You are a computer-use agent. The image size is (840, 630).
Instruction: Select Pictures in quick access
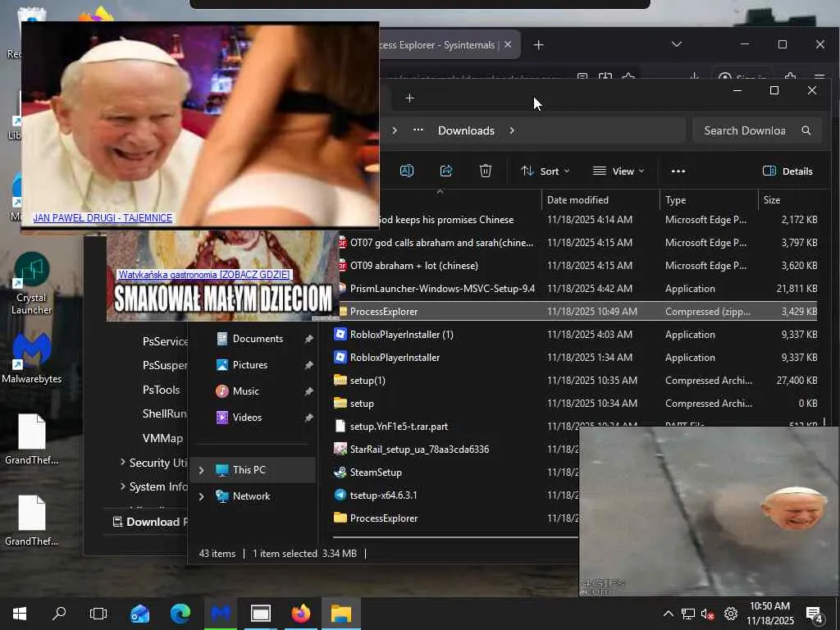(x=249, y=365)
